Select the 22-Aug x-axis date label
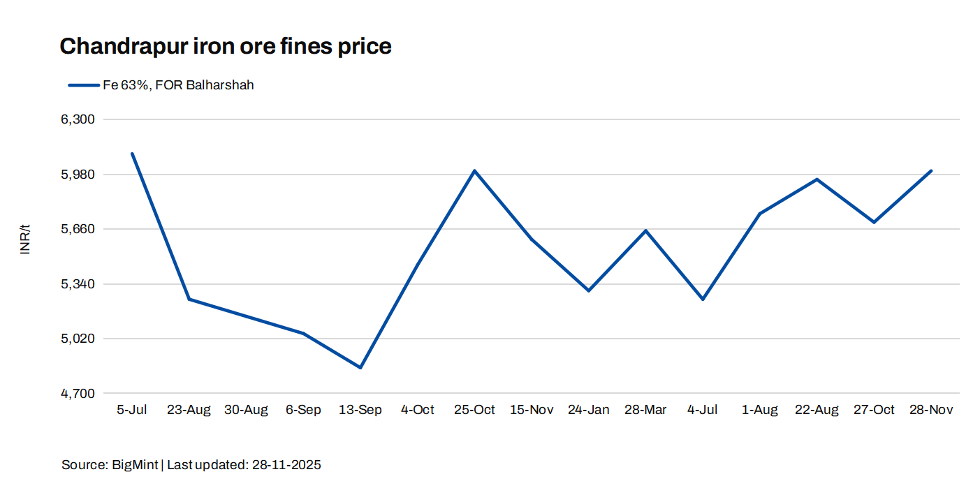The height and width of the screenshot is (495, 980). [817, 410]
